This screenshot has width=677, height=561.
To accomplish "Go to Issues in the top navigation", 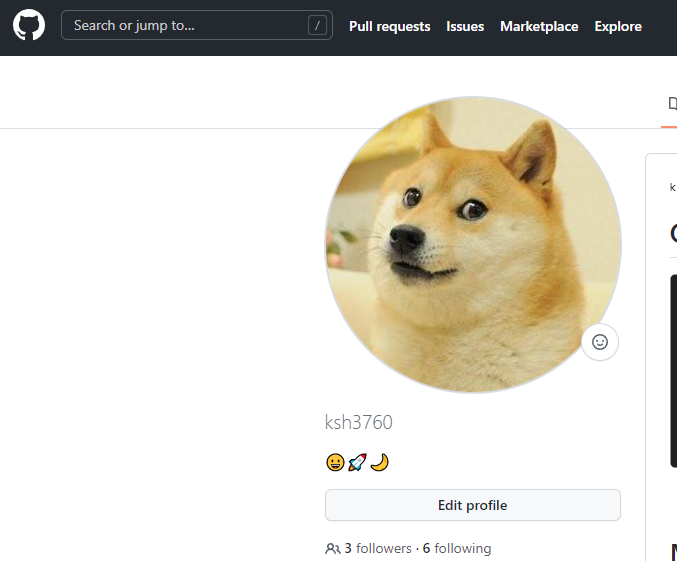I will pyautogui.click(x=465, y=26).
